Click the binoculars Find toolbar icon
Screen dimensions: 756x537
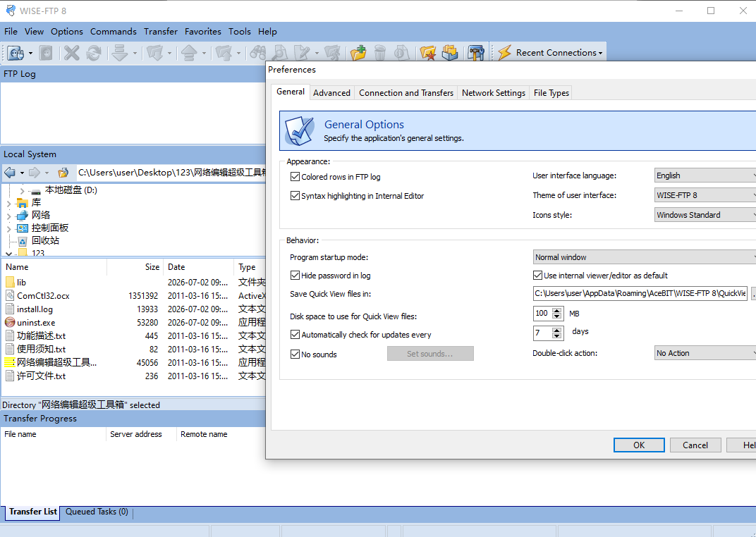257,52
